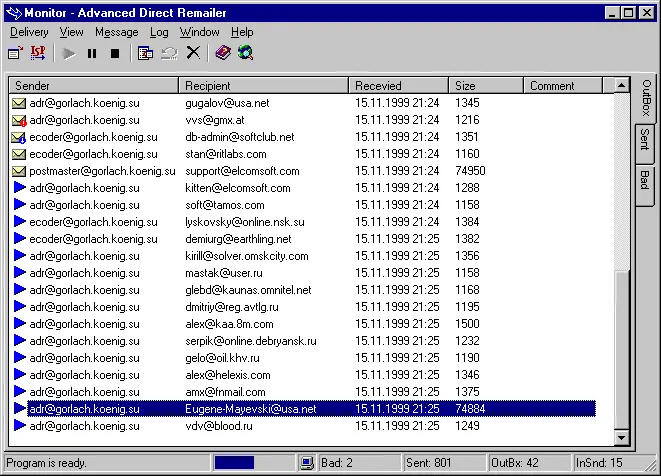The width and height of the screenshot is (661, 476).
Task: Sort list by Size column header
Action: pos(486,86)
